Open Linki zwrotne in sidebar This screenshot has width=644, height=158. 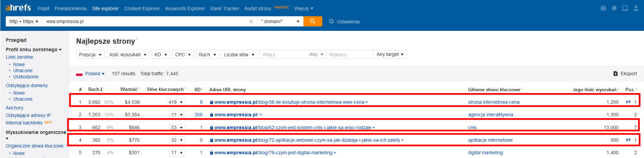pyautogui.click(x=19, y=57)
